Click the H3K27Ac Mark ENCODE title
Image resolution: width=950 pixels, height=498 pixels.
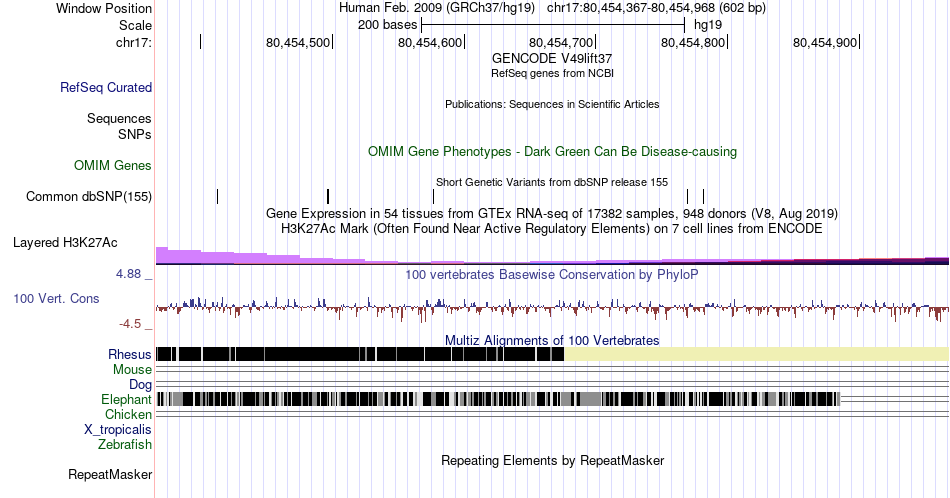(x=552, y=228)
